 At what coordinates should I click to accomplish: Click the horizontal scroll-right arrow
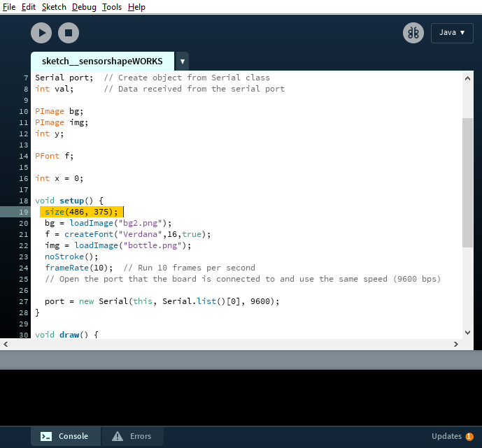click(x=456, y=345)
